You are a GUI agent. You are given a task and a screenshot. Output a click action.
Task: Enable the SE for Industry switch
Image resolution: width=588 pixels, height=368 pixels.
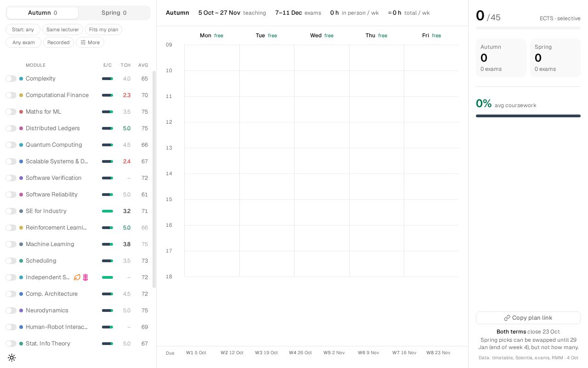coord(11,211)
